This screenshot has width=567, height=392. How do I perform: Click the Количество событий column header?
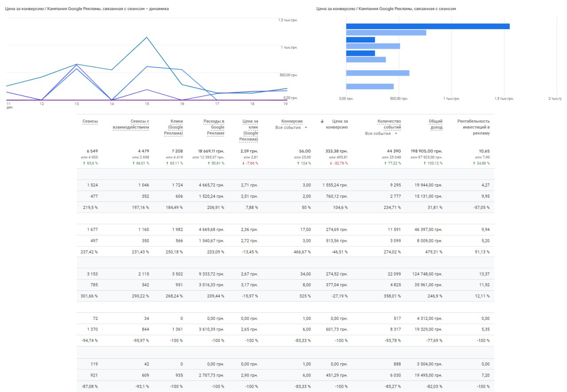(x=389, y=124)
